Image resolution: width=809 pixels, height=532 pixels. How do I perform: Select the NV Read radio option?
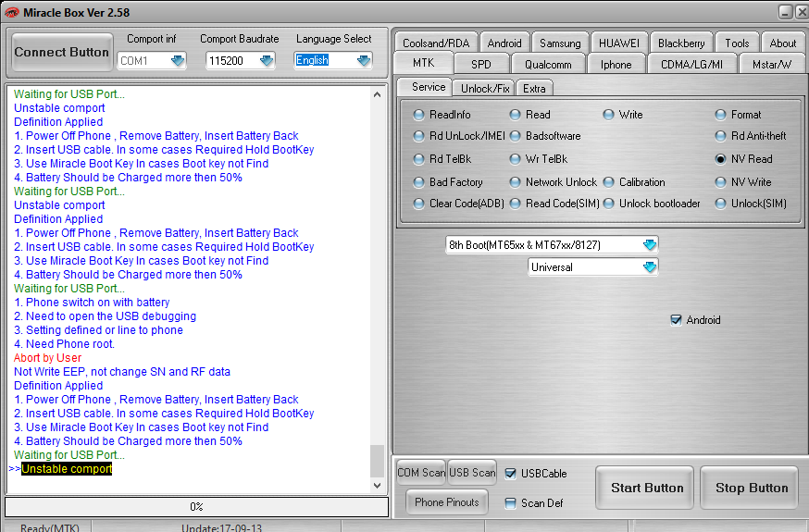pos(721,159)
